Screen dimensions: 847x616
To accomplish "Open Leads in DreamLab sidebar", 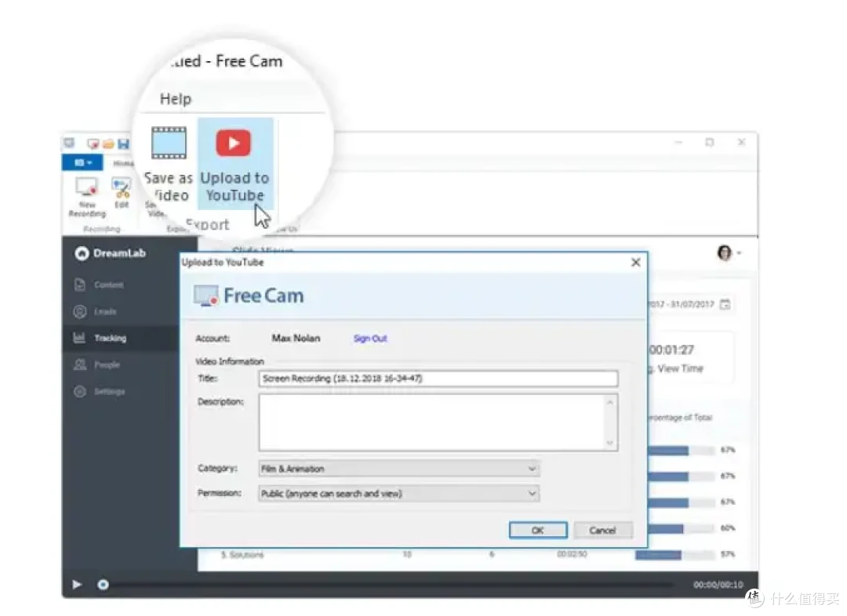I will click(x=105, y=311).
